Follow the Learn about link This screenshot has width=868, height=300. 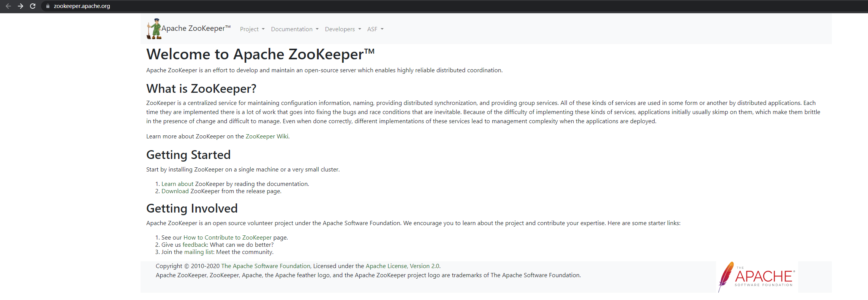click(177, 184)
